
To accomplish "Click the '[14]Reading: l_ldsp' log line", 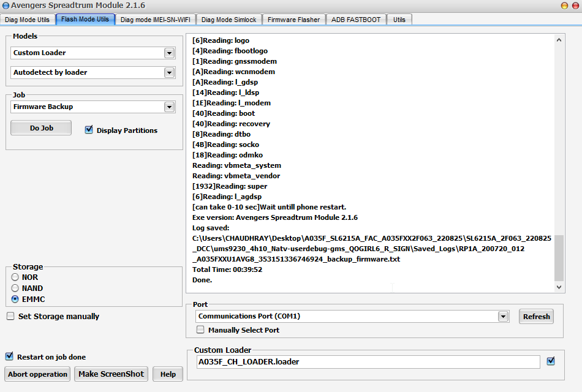I will click(x=225, y=92).
